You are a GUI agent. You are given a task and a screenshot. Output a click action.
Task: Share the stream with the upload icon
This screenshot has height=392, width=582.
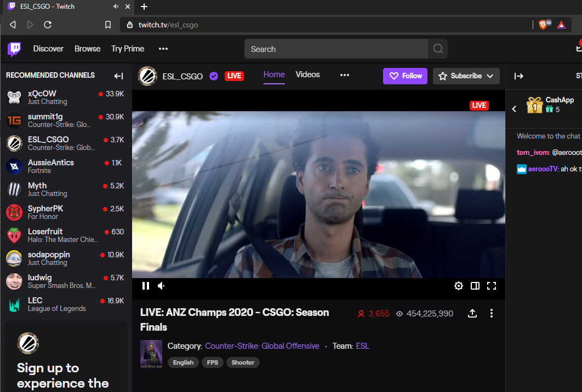(x=472, y=313)
